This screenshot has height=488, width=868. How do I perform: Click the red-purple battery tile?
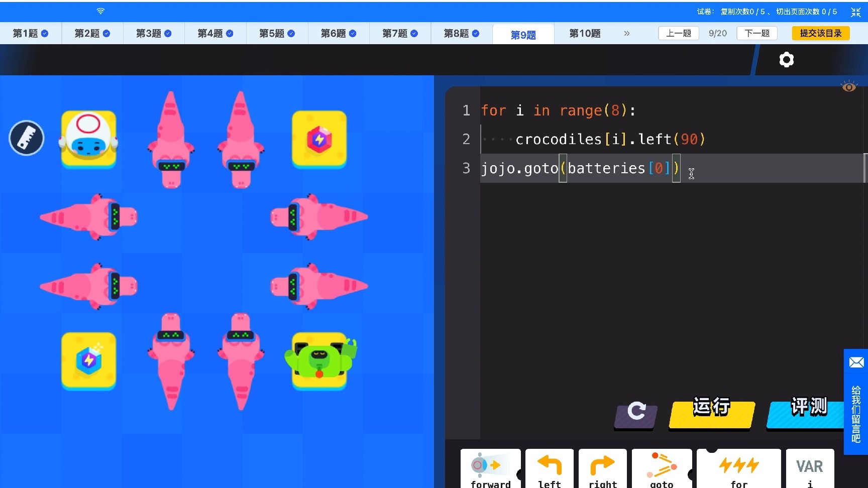[x=319, y=139]
